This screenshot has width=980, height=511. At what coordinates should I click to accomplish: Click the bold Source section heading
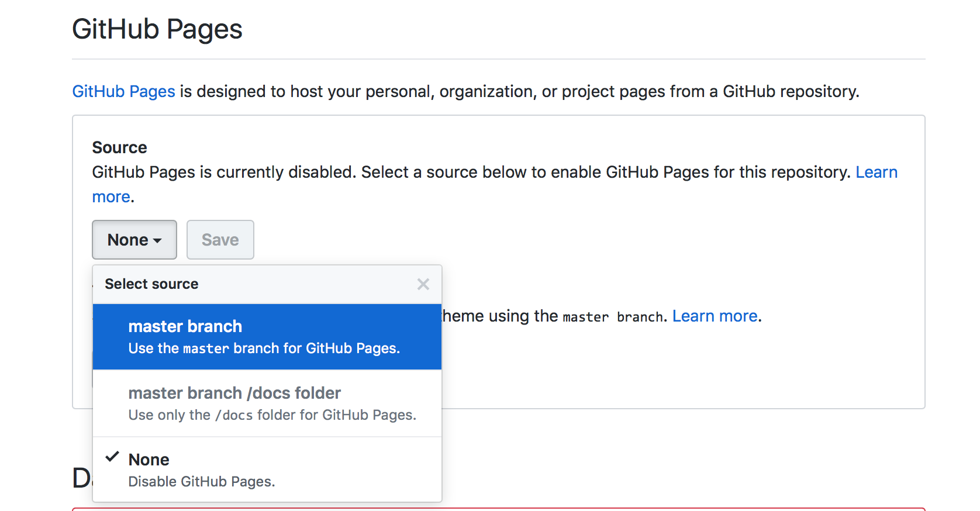119,147
